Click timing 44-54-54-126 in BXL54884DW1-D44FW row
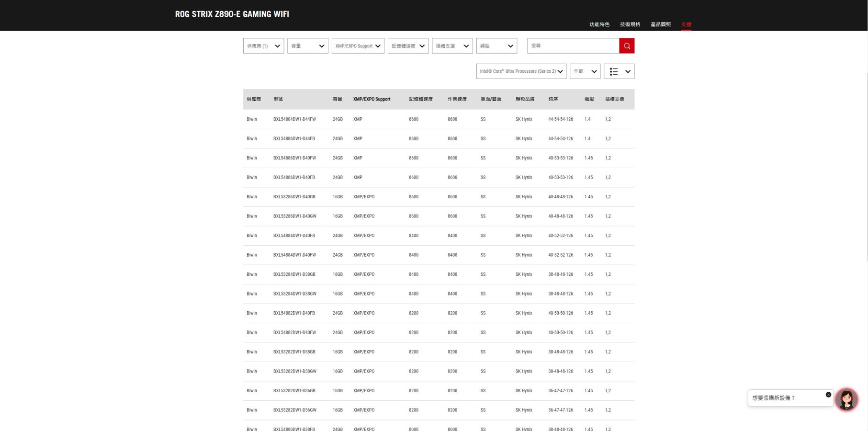868x431 pixels. (x=561, y=119)
